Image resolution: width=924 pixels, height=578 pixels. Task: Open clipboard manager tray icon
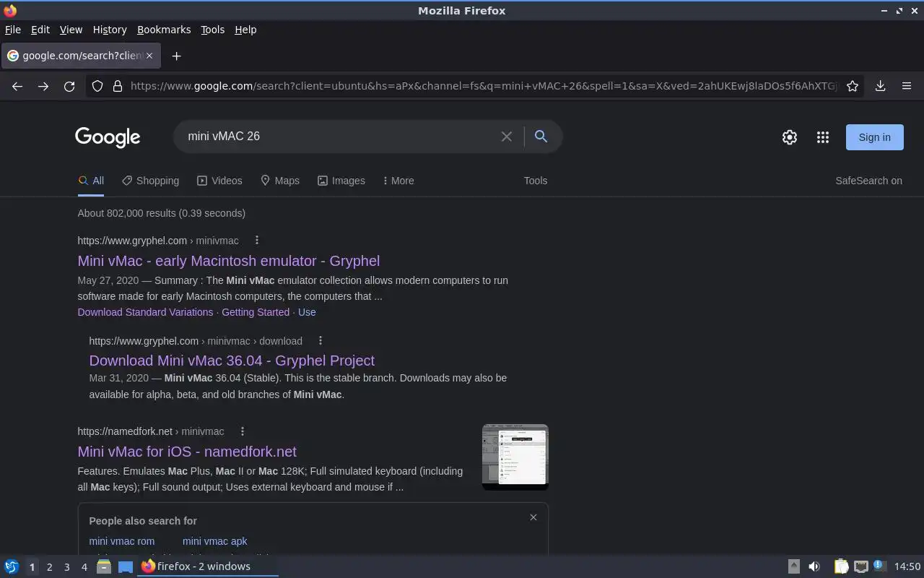click(x=841, y=566)
